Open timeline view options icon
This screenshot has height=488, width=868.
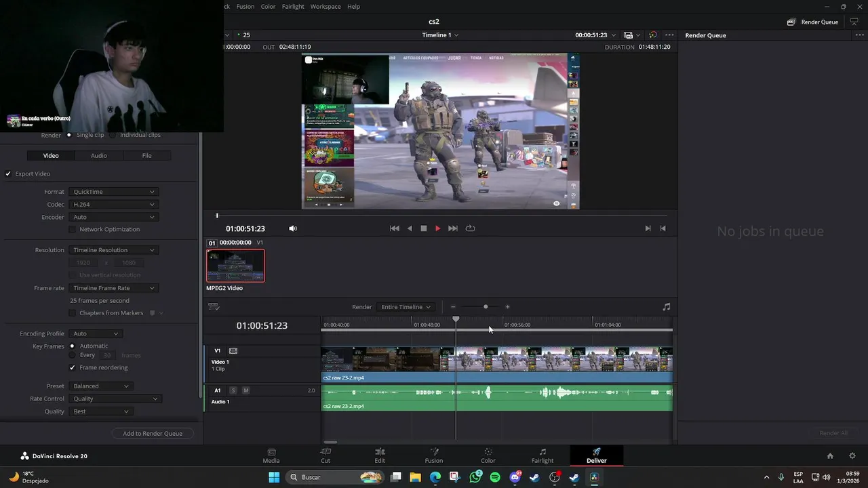coord(214,306)
